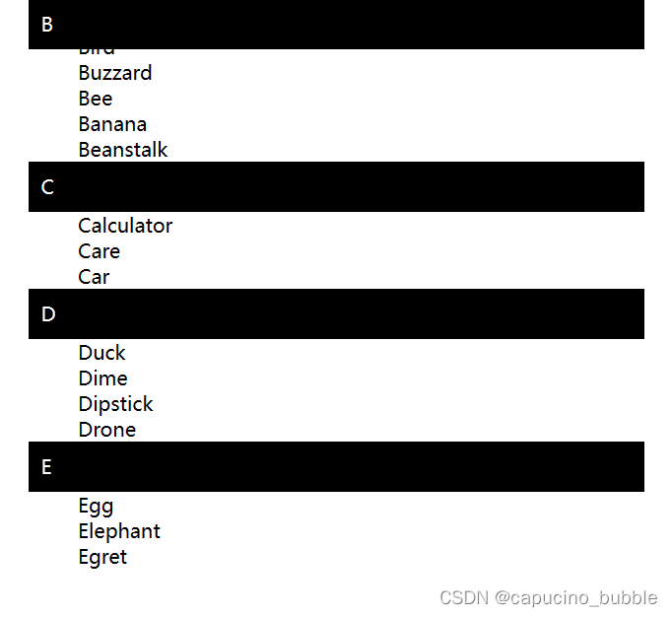Screen dimensions: 672x617
Task: Click the Dime list item
Action: (x=103, y=378)
